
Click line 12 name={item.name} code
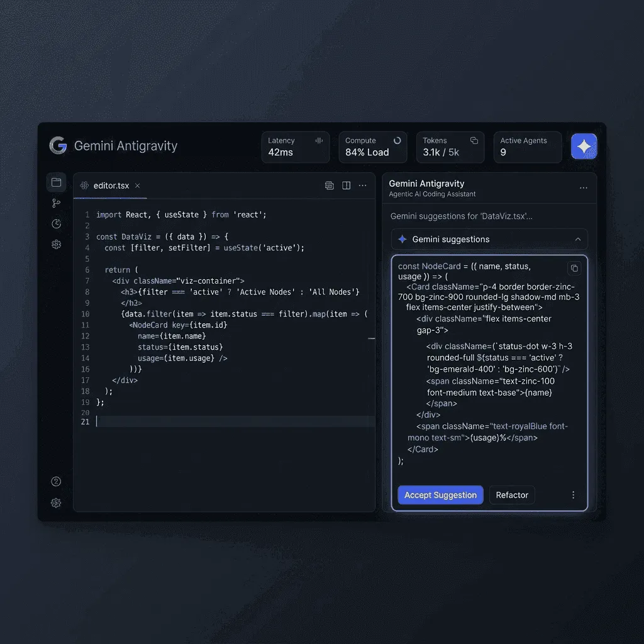coord(172,336)
